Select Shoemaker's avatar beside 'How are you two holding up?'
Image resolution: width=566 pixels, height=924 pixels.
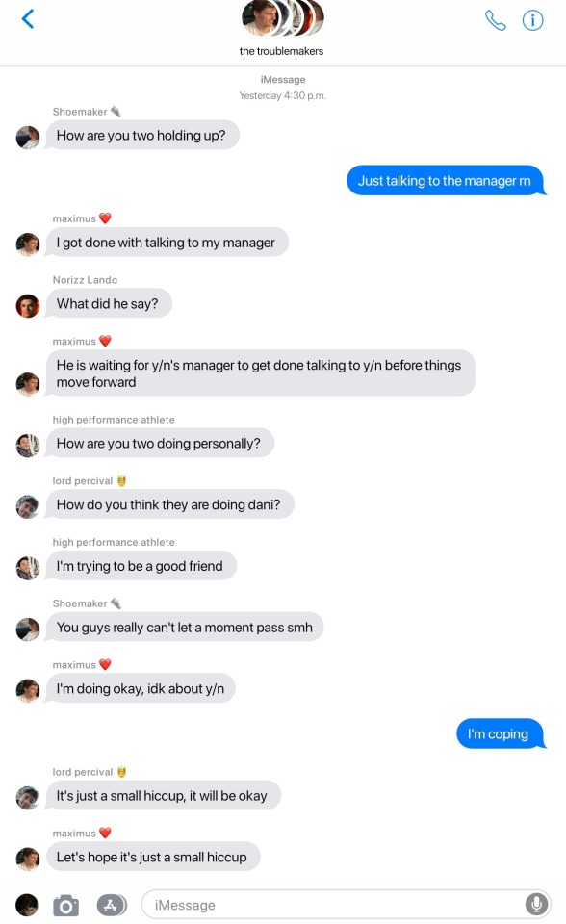click(27, 138)
